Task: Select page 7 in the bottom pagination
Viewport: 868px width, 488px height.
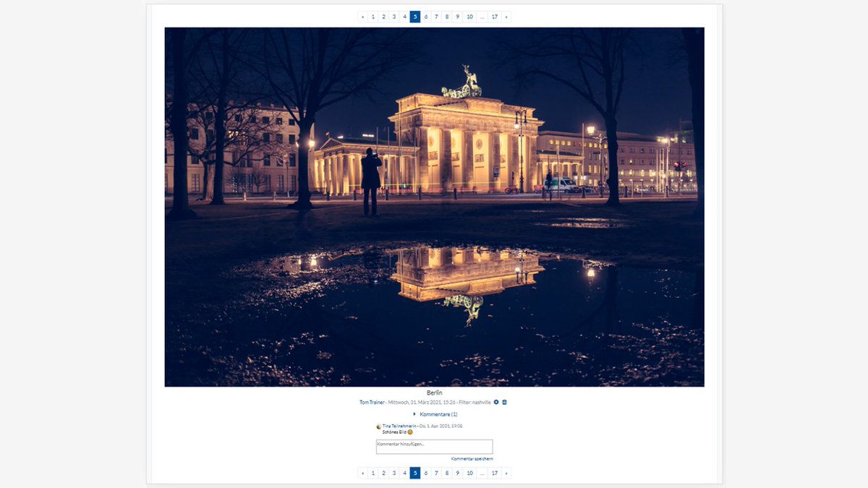Action: click(436, 473)
